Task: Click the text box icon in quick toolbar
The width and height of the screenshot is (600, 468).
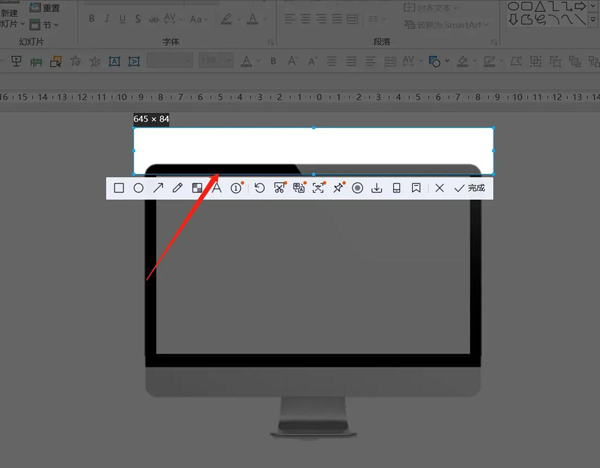Action: (114, 61)
